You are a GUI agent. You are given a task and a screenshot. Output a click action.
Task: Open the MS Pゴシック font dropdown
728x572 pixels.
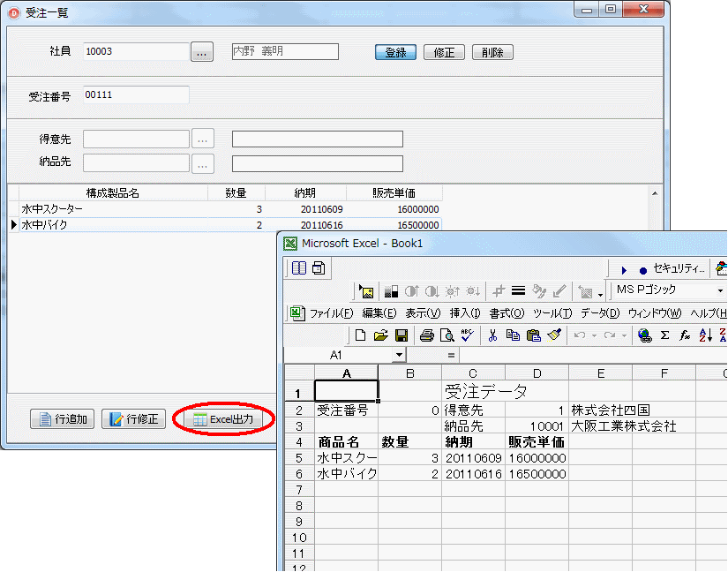[719, 290]
